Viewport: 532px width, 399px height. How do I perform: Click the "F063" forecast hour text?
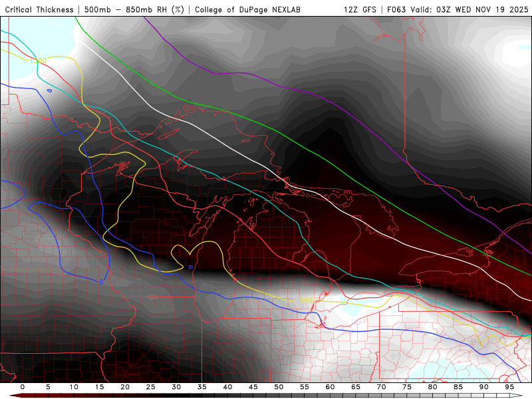click(x=397, y=9)
